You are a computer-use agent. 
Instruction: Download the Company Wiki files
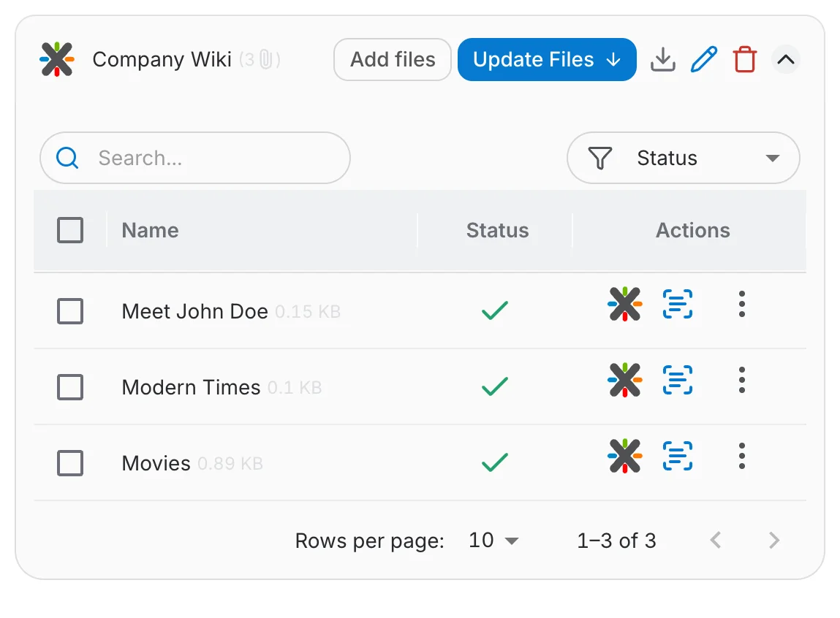(x=662, y=59)
